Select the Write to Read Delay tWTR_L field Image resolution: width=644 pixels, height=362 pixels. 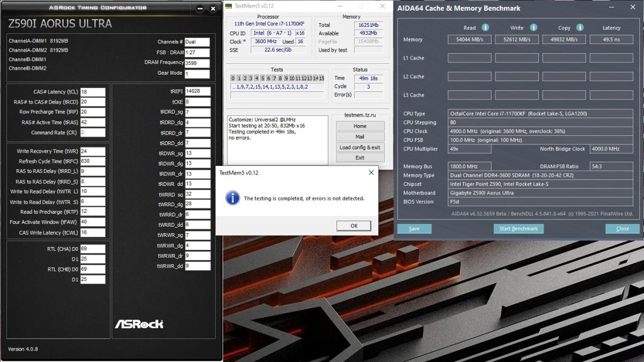tap(92, 192)
